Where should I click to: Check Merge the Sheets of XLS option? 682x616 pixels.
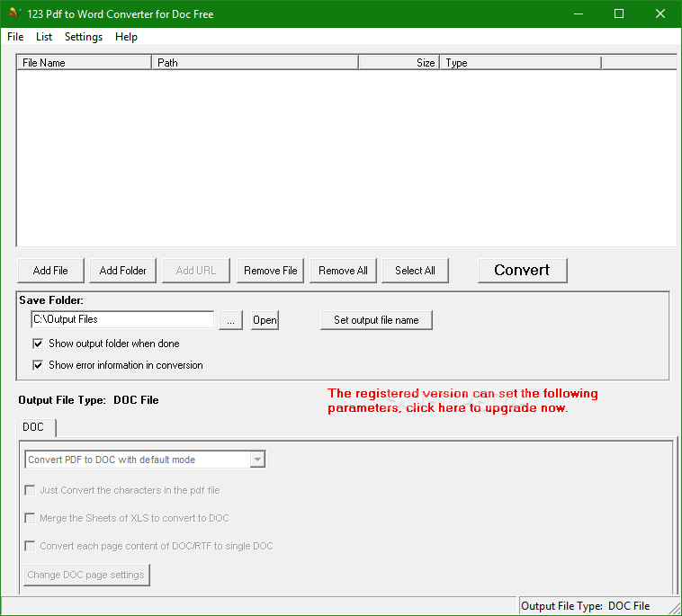point(127,518)
